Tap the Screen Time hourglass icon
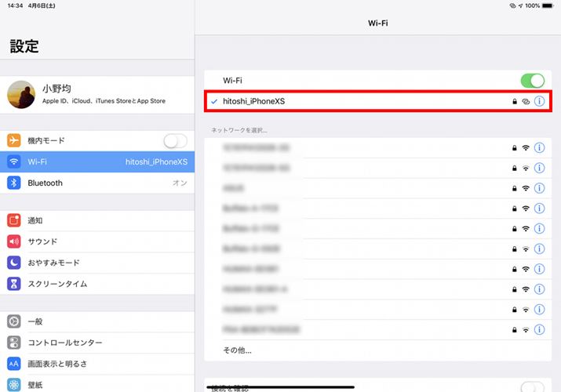Viewport: 561px width, 392px height. [x=13, y=284]
